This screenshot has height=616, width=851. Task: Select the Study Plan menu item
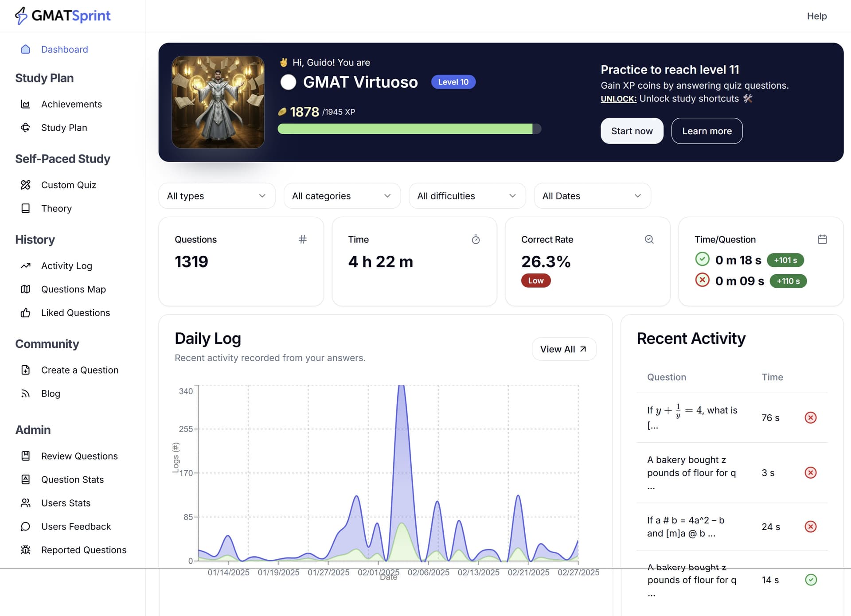(64, 127)
